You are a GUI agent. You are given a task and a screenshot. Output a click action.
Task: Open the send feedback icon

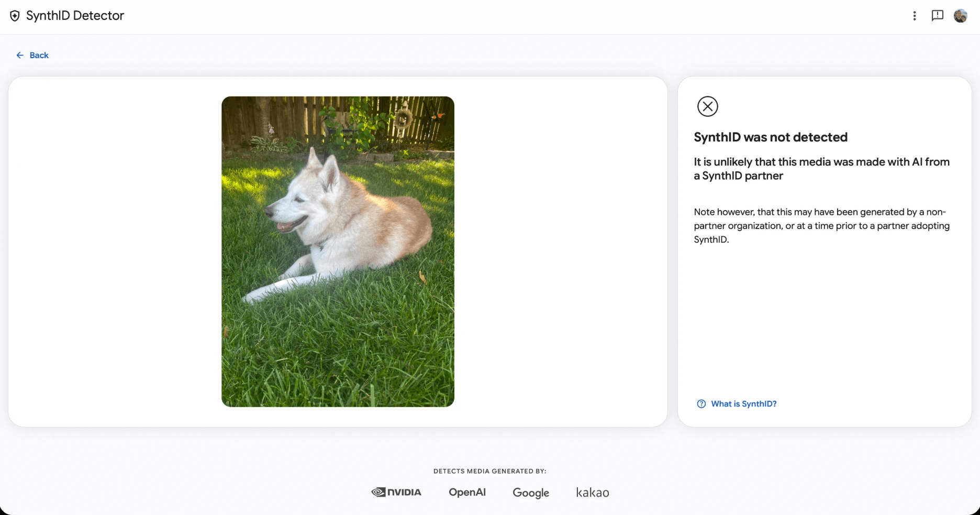tap(938, 16)
